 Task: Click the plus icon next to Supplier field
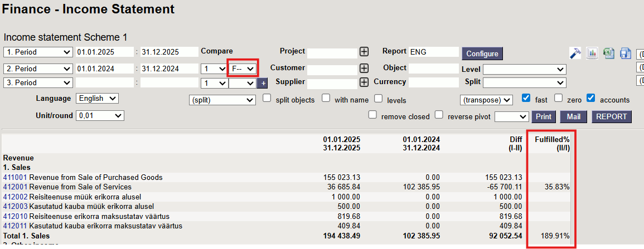pyautogui.click(x=364, y=82)
